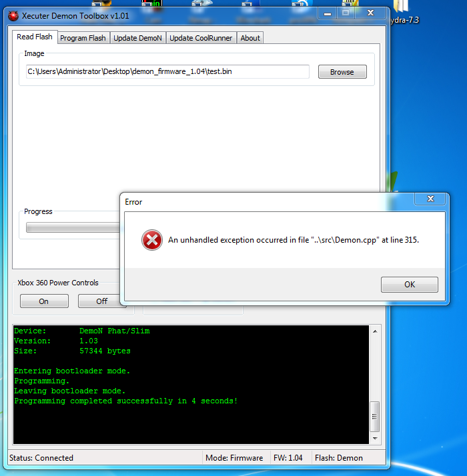This screenshot has width=467, height=476.
Task: Click the read progress bar
Action: coord(73,227)
